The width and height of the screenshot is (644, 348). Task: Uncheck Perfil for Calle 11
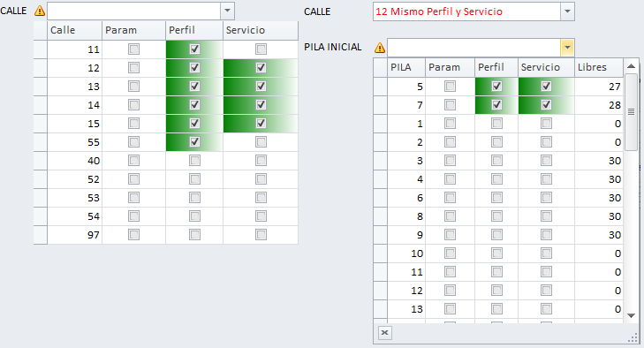(194, 49)
